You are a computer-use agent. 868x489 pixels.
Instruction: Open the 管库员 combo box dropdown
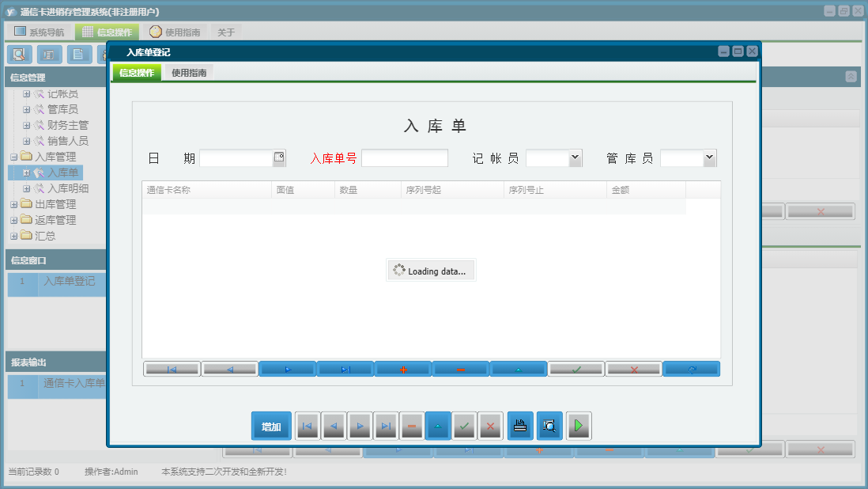click(710, 157)
